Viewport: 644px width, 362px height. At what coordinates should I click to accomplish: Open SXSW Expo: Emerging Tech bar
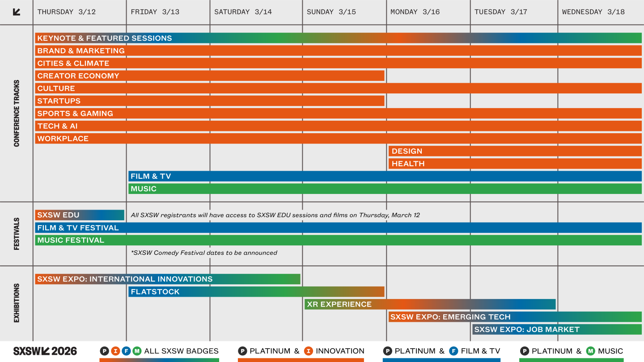pyautogui.click(x=515, y=316)
